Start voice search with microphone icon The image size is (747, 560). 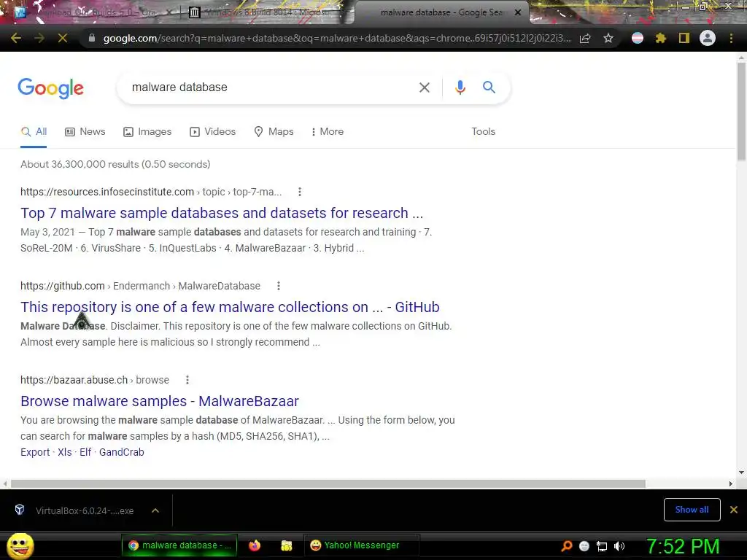460,87
